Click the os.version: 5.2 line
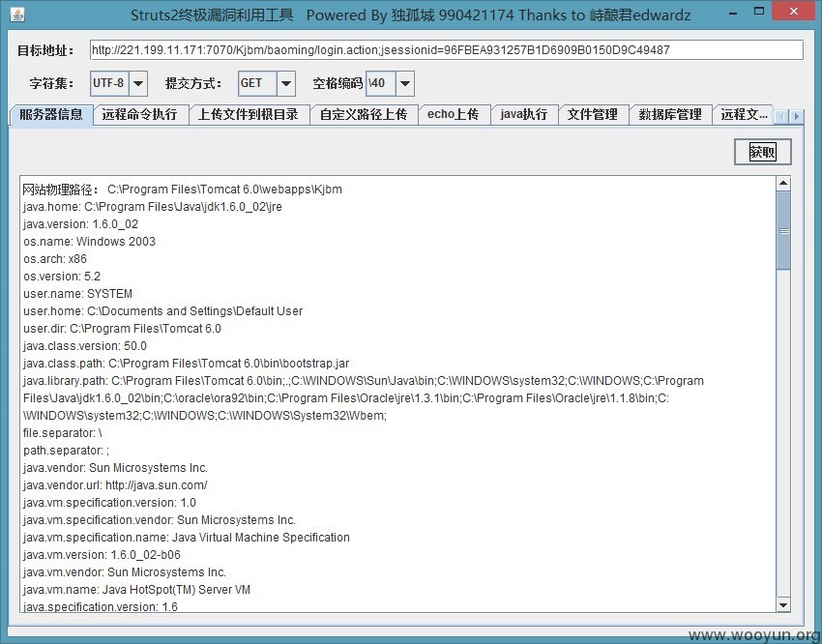 click(x=62, y=277)
